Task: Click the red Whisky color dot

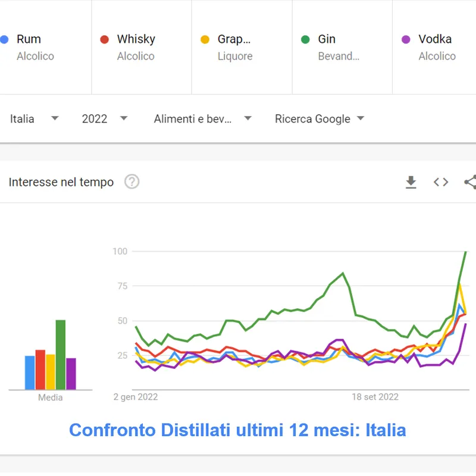Action: pyautogui.click(x=105, y=40)
